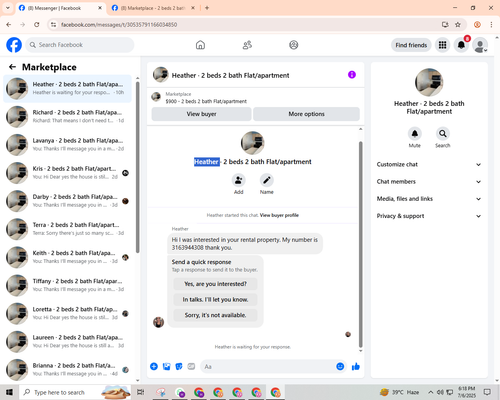
Task: Show hidden system tray icons
Action: point(431,392)
